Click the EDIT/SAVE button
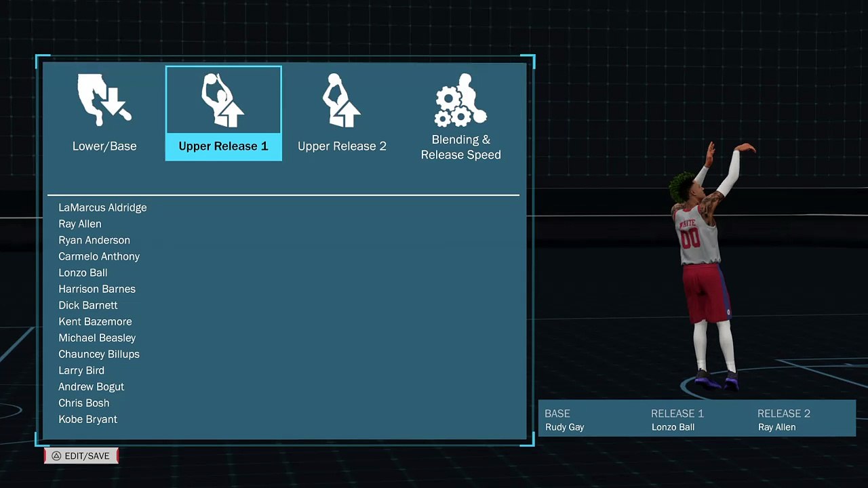Viewport: 868px width, 488px height. (x=81, y=456)
